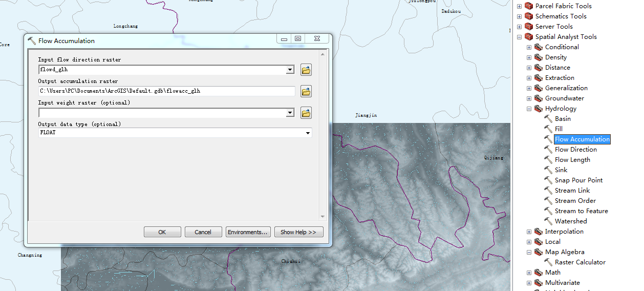
Task: Open the Output data type FLOAT dropdown
Action: coord(308,133)
